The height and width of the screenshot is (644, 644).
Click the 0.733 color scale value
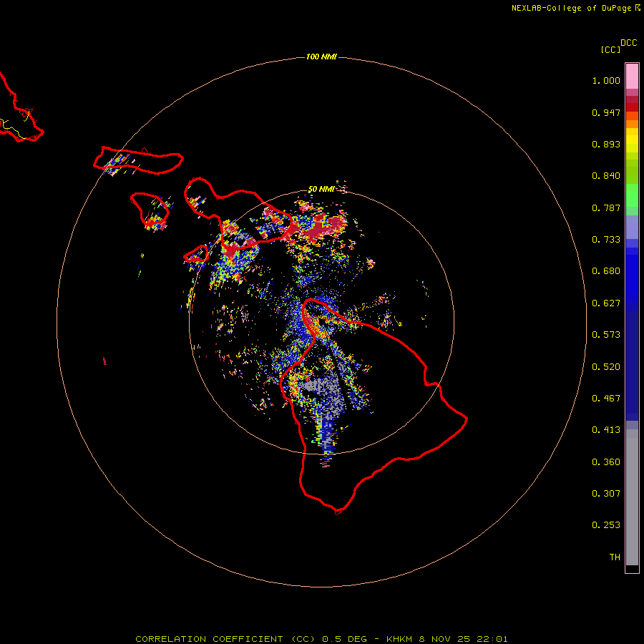(x=606, y=240)
